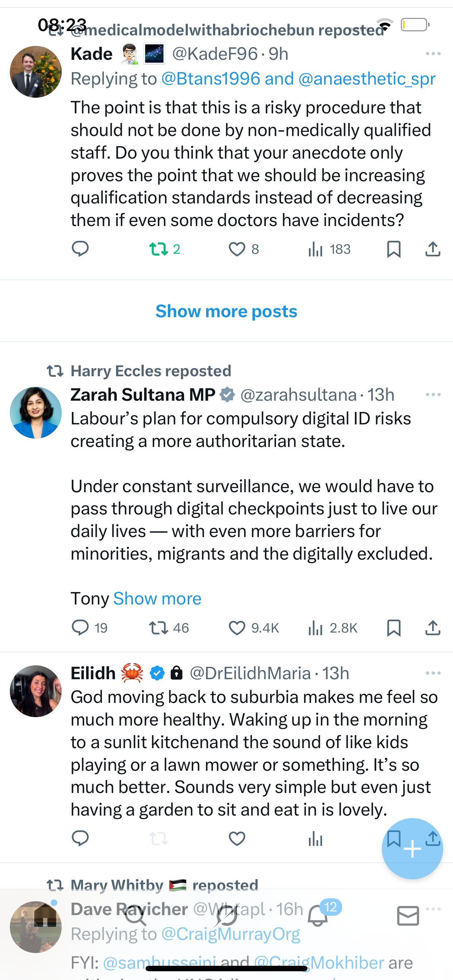
Task: Like Kade's post with 8 likes
Action: click(237, 249)
